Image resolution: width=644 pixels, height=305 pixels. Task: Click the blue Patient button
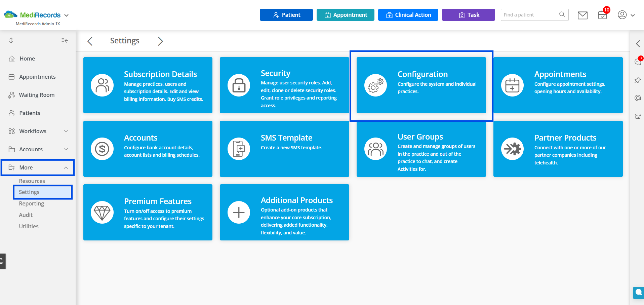point(286,15)
